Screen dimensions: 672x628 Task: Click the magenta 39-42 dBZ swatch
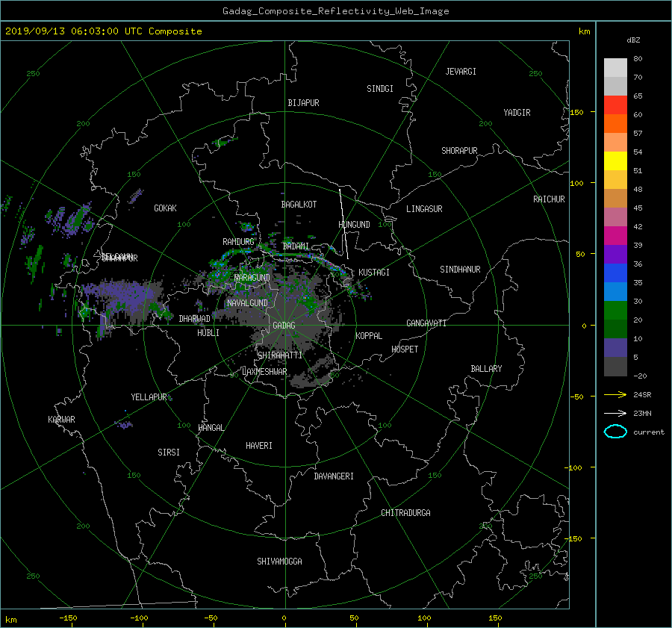click(615, 236)
